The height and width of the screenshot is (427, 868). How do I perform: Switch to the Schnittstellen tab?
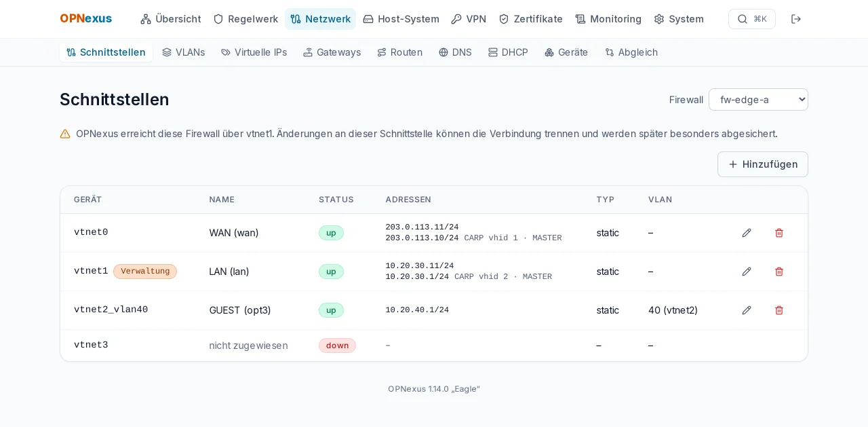[106, 52]
